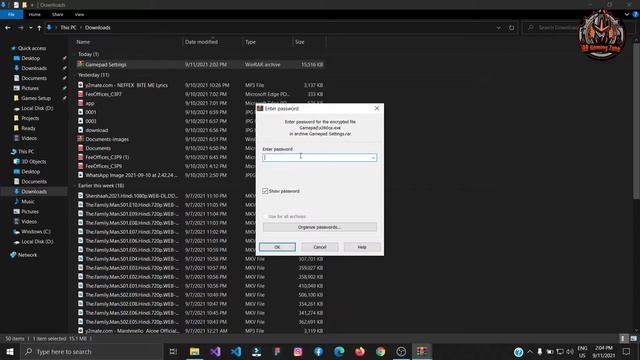Go back in File Explorer

click(x=8, y=28)
